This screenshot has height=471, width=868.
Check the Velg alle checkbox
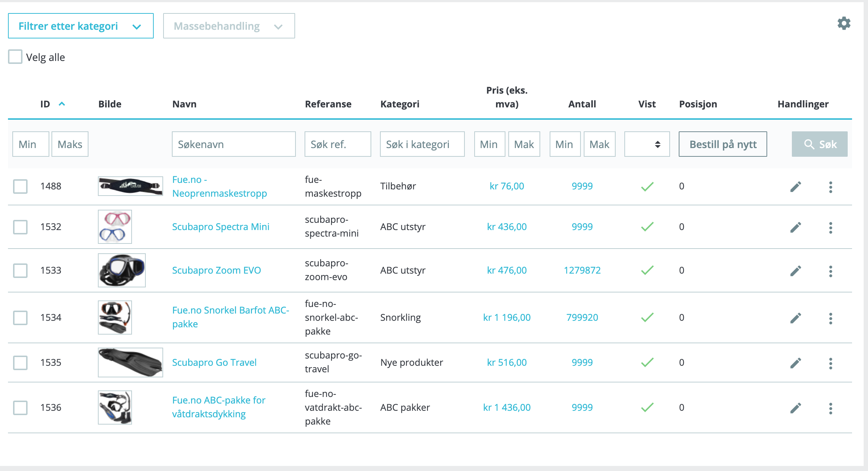tap(15, 57)
